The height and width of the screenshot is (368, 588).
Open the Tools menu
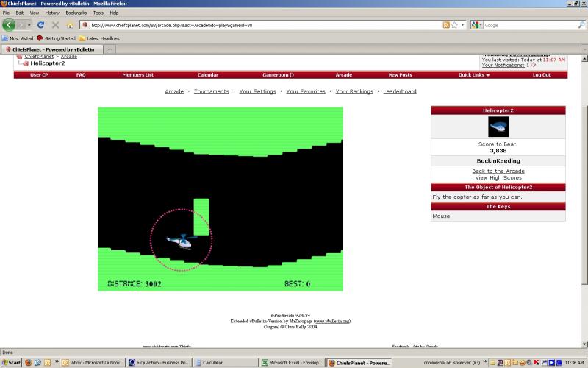pos(98,13)
